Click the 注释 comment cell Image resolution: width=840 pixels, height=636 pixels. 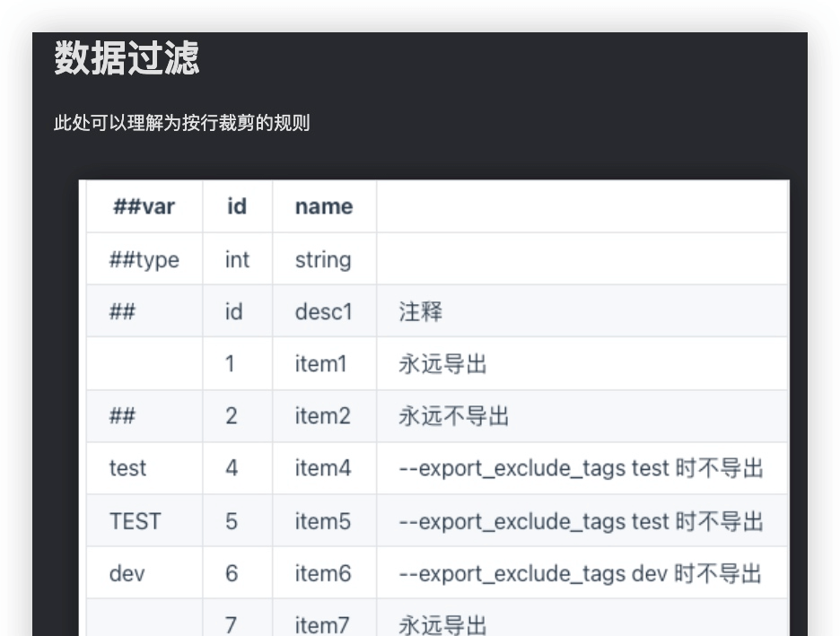(x=582, y=311)
